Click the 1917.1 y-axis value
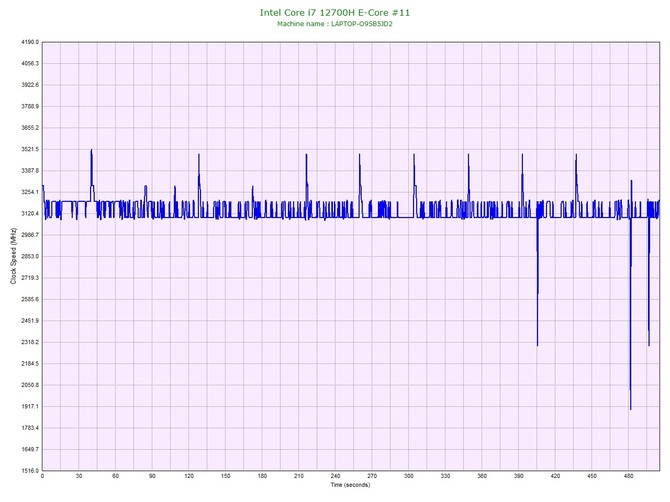 (x=30, y=407)
